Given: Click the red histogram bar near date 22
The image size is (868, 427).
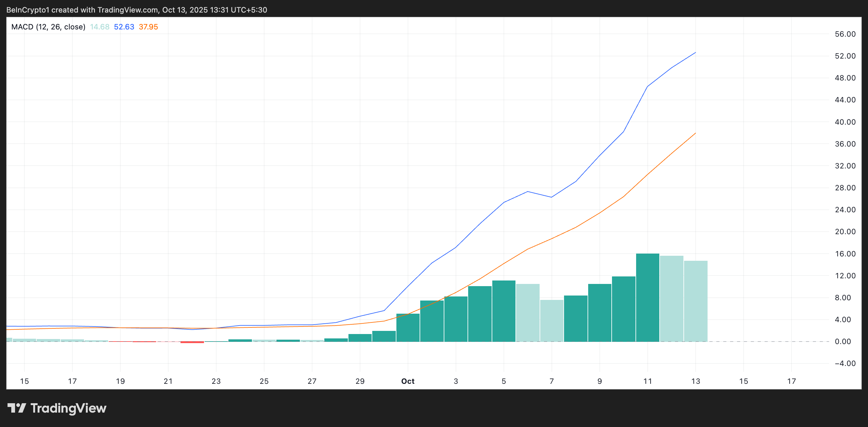Looking at the screenshot, I should (192, 342).
